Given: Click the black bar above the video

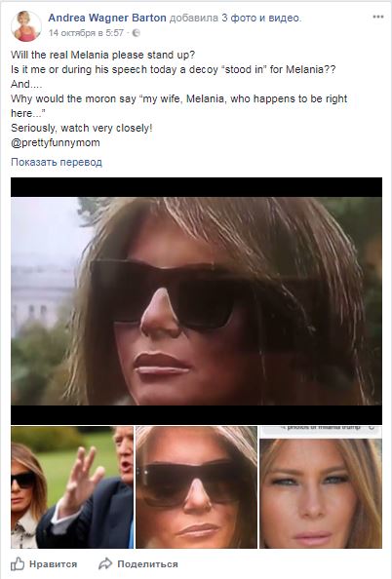Looking at the screenshot, I should click(197, 187).
